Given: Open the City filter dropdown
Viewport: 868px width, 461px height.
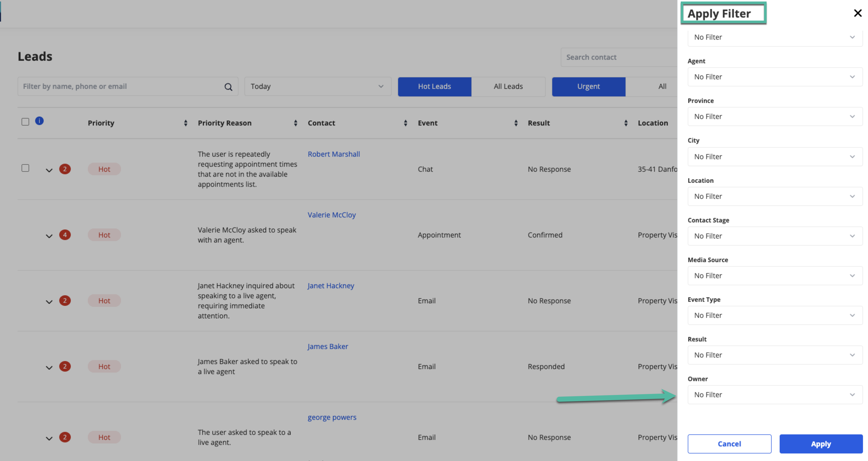Looking at the screenshot, I should click(775, 157).
